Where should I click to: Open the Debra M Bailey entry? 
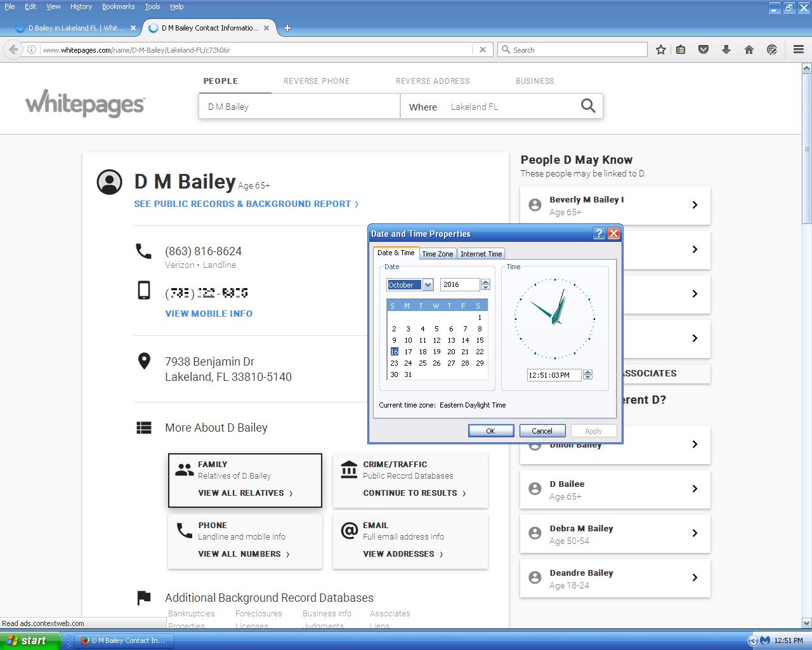tap(615, 534)
